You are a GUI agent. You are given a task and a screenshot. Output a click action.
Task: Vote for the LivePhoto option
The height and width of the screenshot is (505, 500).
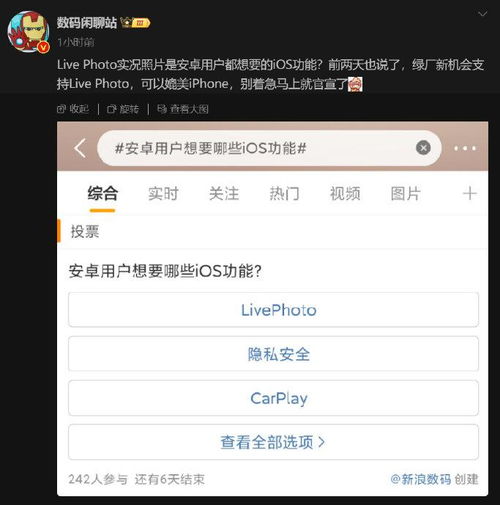click(x=273, y=310)
